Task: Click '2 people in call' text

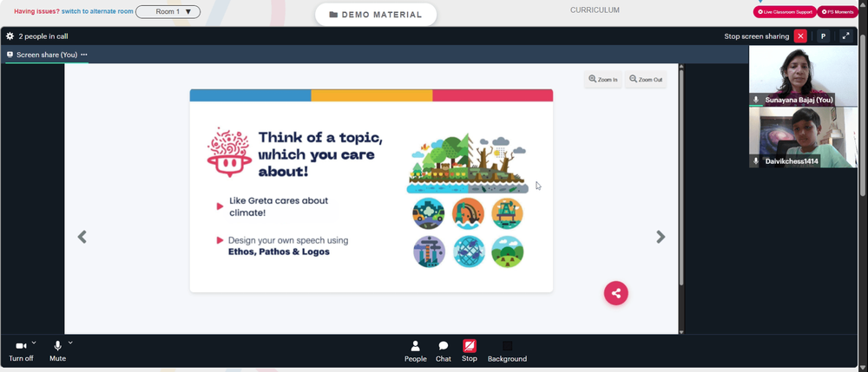Action: (x=43, y=36)
